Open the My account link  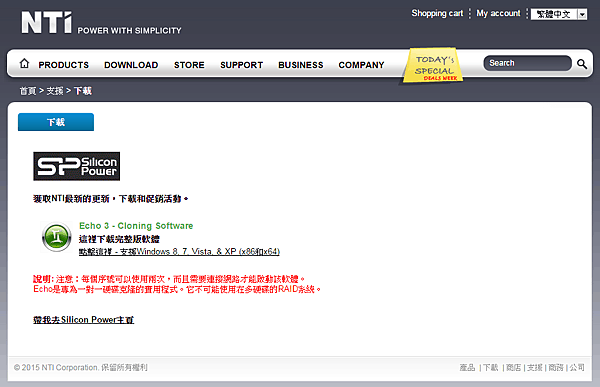pos(498,13)
